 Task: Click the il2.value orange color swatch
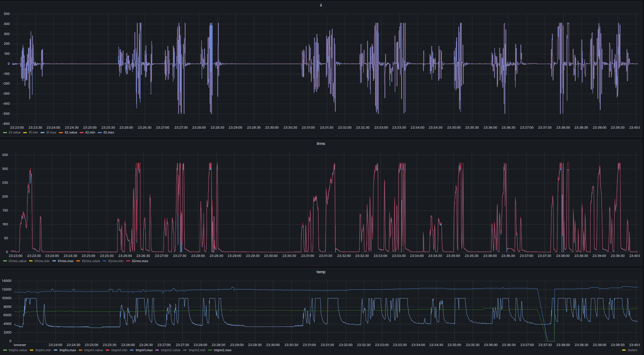point(61,132)
